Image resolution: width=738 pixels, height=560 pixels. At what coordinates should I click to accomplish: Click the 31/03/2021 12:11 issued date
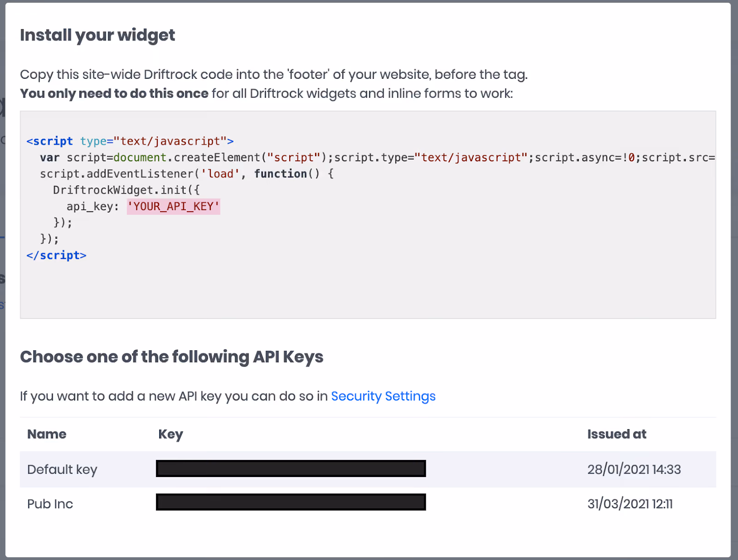coord(630,504)
